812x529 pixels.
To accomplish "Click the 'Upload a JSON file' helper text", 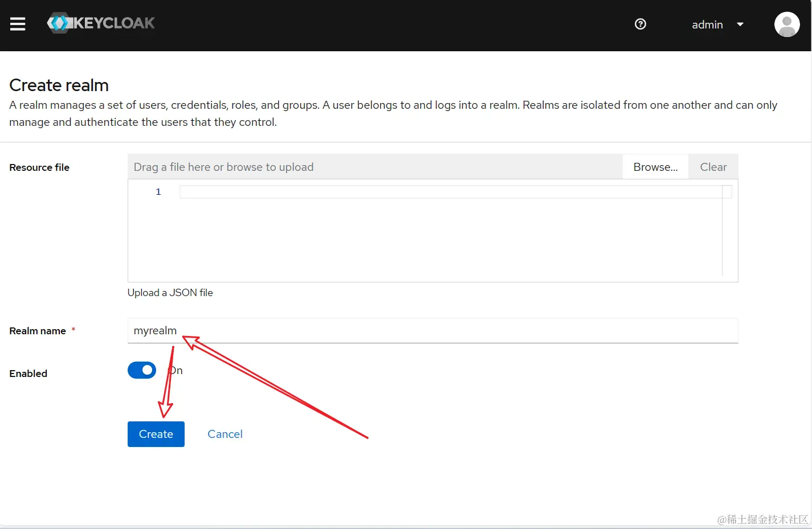I will (x=170, y=293).
